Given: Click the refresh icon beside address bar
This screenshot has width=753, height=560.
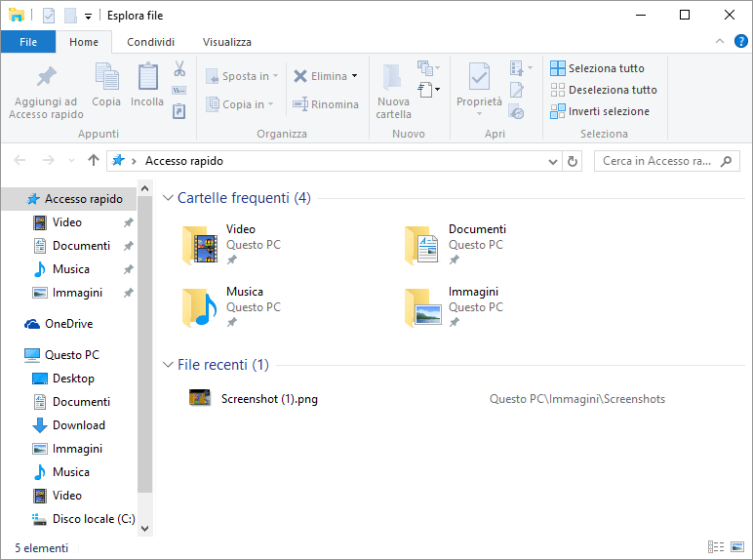Looking at the screenshot, I should pyautogui.click(x=573, y=161).
